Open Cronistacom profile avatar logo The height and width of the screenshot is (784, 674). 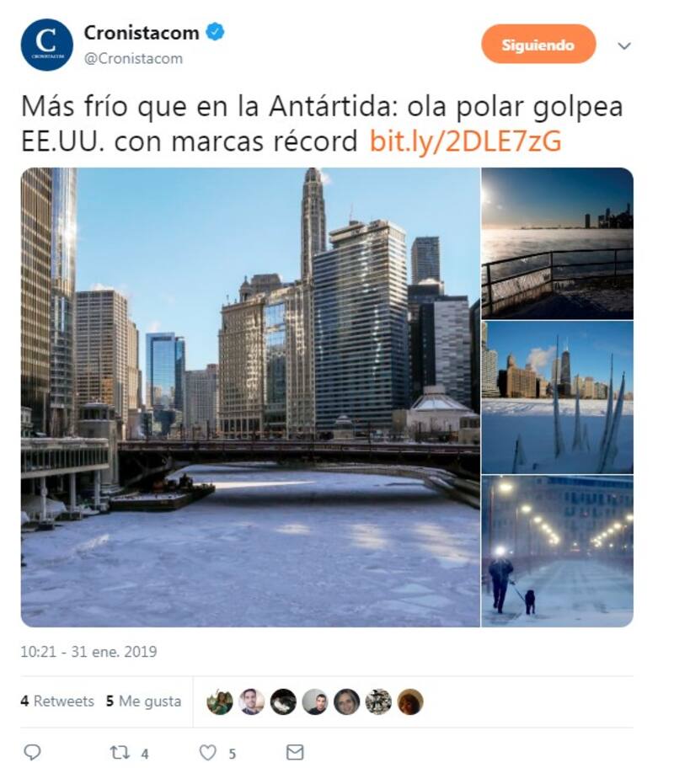47,45
